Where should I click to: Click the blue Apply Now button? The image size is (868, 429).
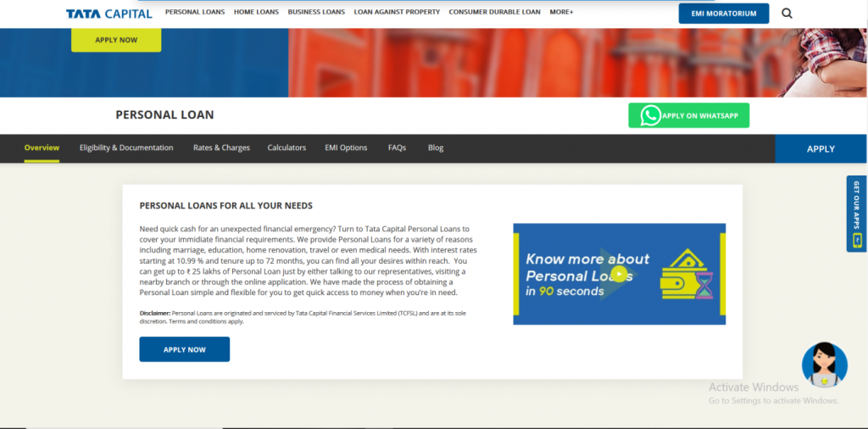184,349
